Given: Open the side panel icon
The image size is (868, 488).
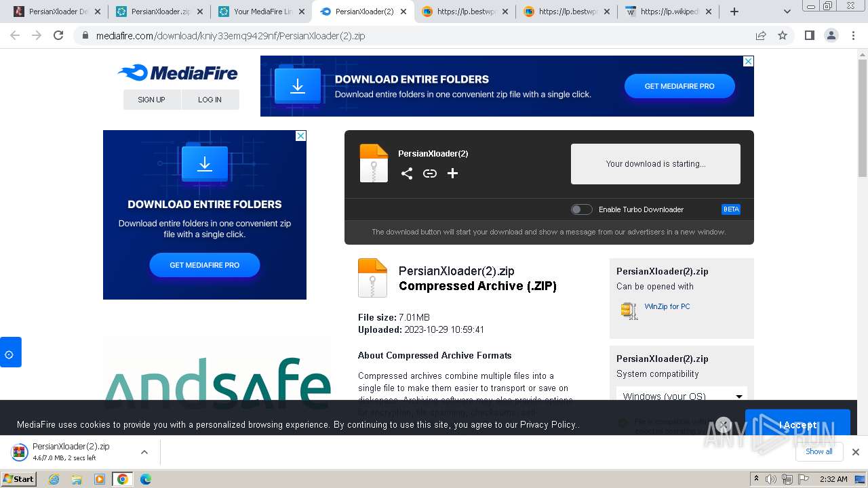Looking at the screenshot, I should pos(810,36).
